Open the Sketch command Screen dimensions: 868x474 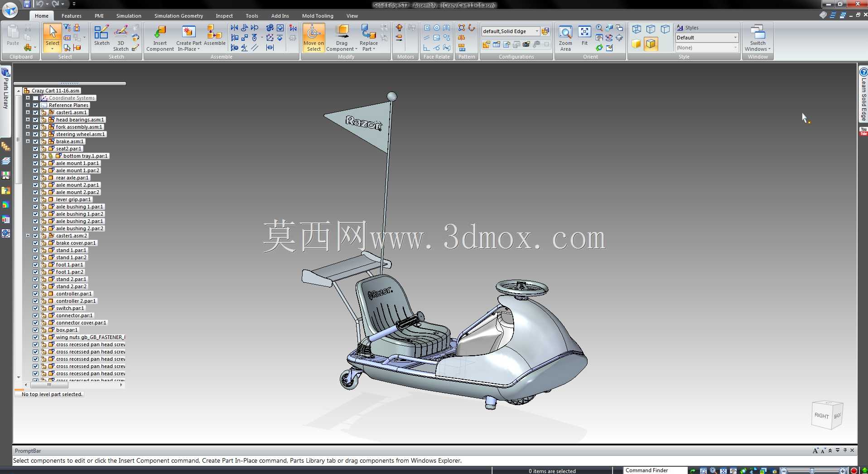click(101, 35)
